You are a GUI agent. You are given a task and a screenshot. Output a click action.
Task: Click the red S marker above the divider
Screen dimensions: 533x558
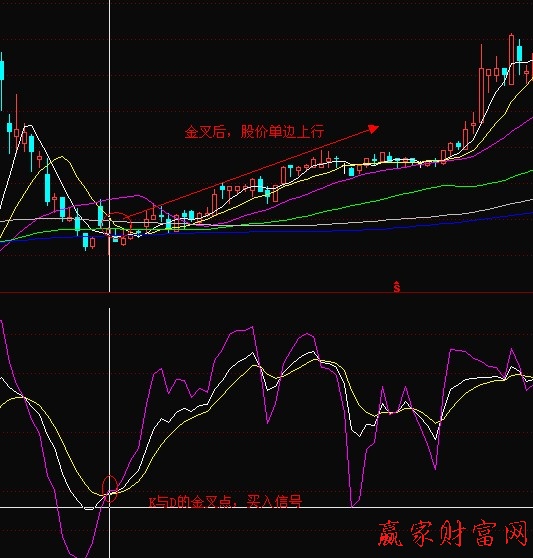(397, 287)
